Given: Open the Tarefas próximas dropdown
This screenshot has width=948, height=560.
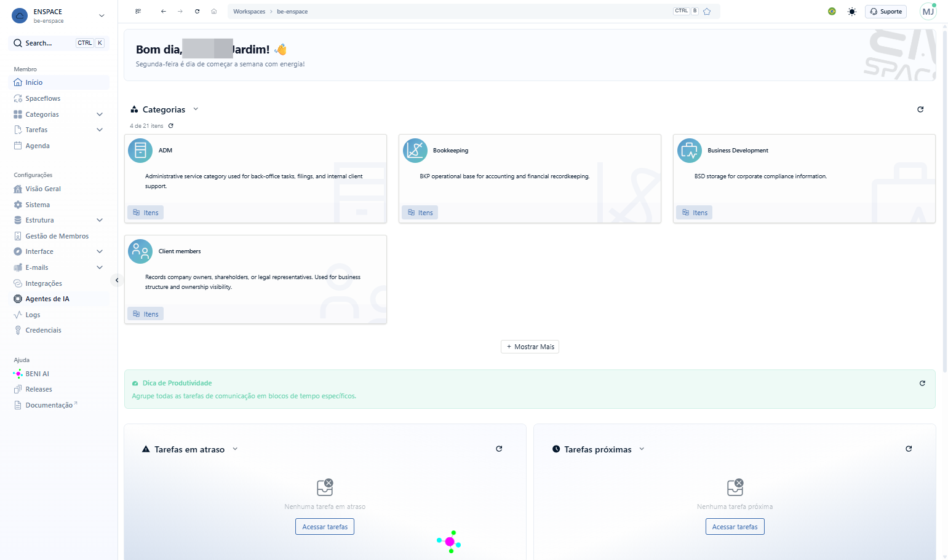Looking at the screenshot, I should [x=642, y=449].
